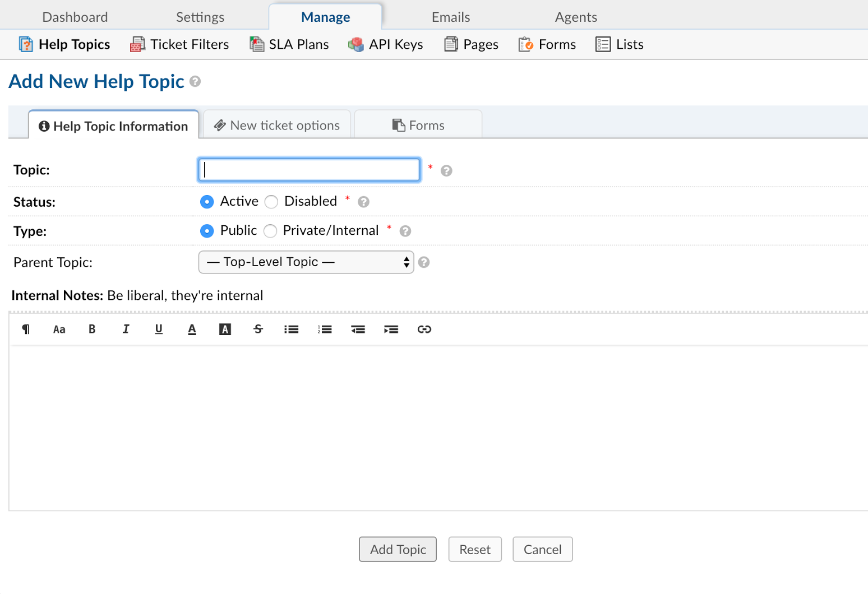Click Reset to clear the form
The image size is (868, 594).
tap(474, 549)
